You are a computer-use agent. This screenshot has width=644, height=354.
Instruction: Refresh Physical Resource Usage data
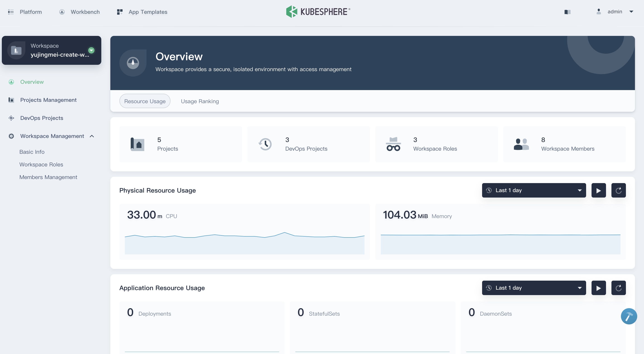pos(618,190)
